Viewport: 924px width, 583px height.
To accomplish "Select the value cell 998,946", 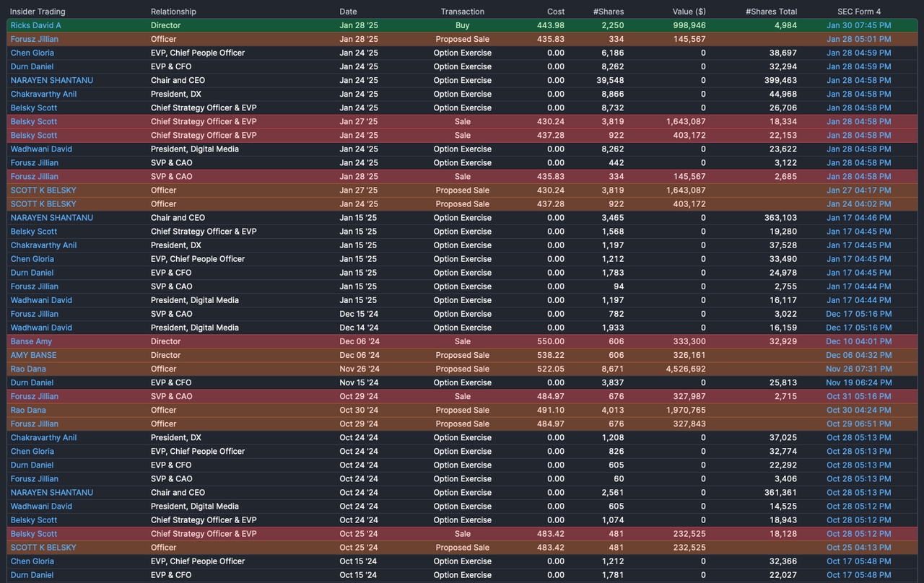I will pos(689,25).
